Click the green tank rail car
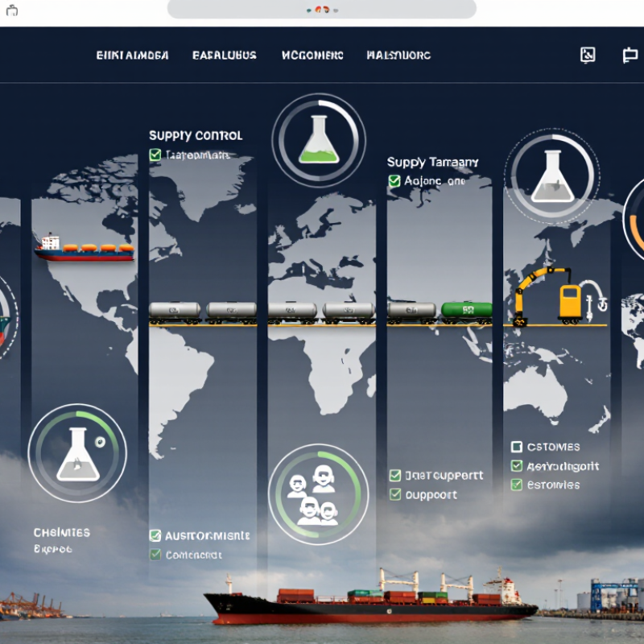 pos(467,313)
